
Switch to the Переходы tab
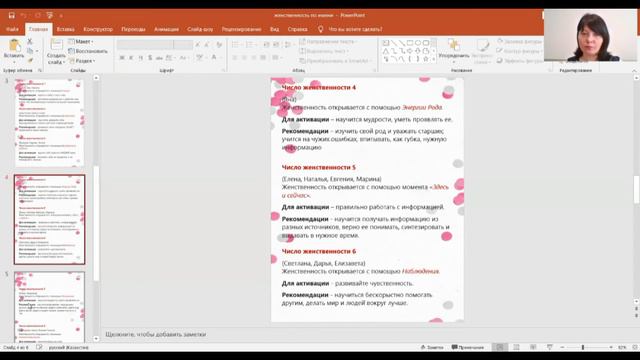tap(133, 29)
